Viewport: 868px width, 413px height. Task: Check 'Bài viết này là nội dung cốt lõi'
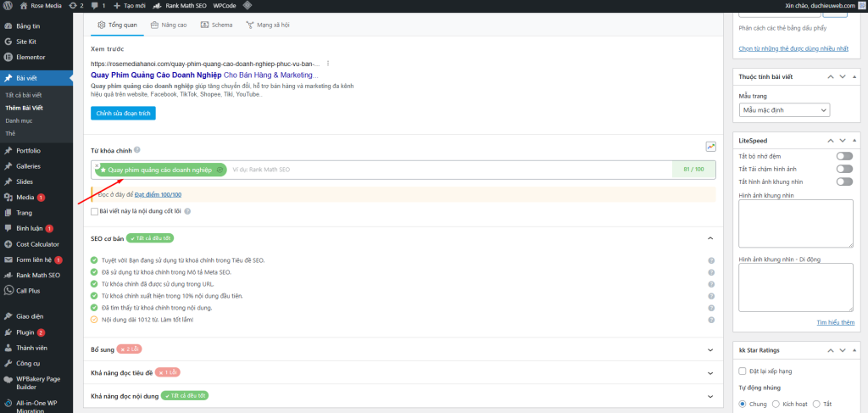point(95,211)
